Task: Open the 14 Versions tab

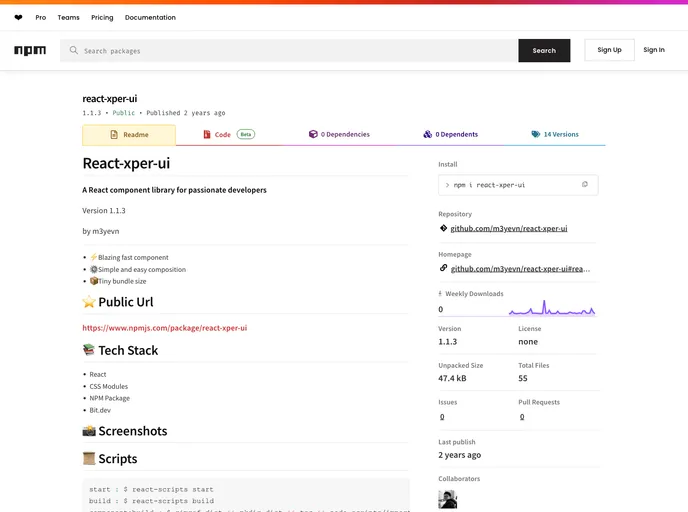Action: coord(555,134)
